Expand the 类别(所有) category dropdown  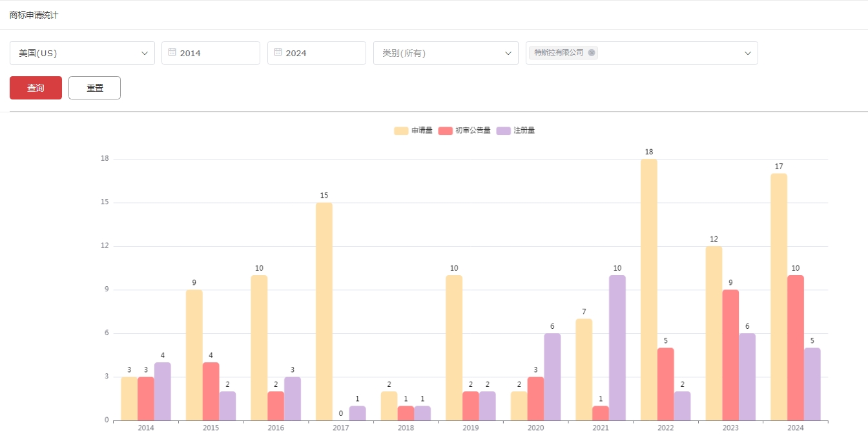pyautogui.click(x=446, y=53)
